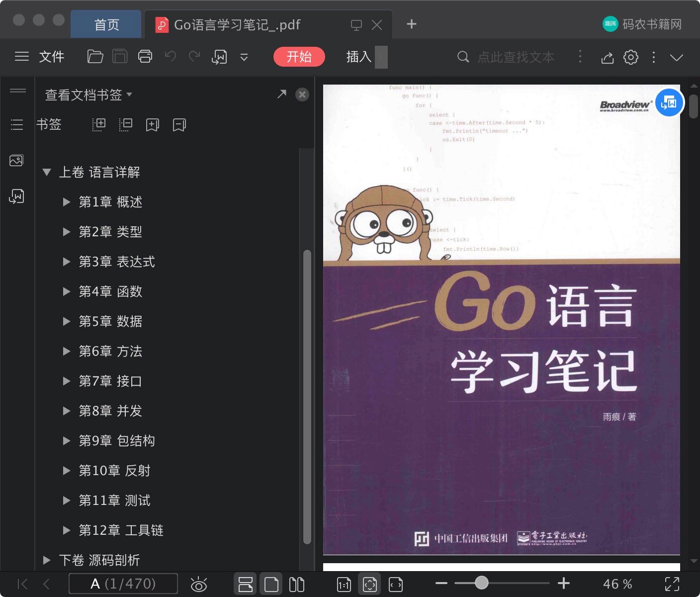The height and width of the screenshot is (597, 700).
Task: Click the undo arrow icon
Action: point(171,57)
